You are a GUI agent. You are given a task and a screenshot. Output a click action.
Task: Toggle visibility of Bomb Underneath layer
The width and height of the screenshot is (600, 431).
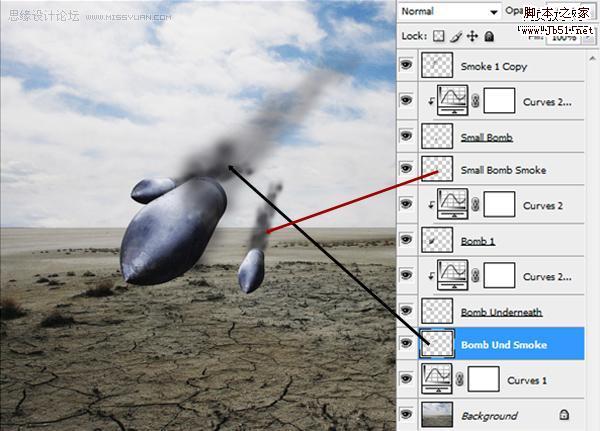point(406,310)
